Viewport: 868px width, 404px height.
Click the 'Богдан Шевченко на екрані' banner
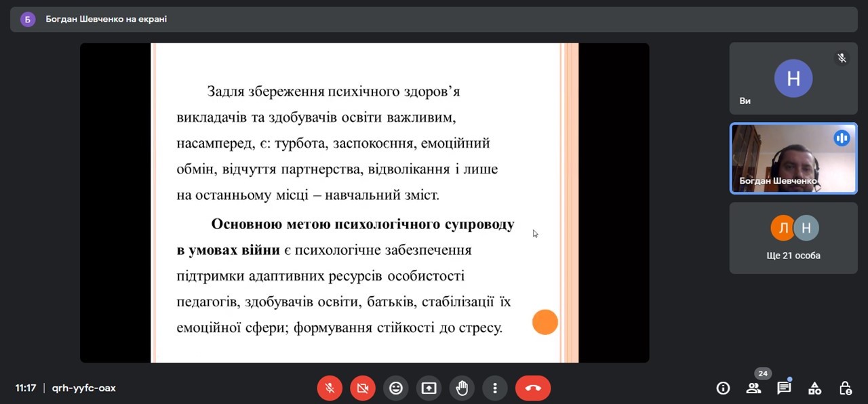click(106, 19)
